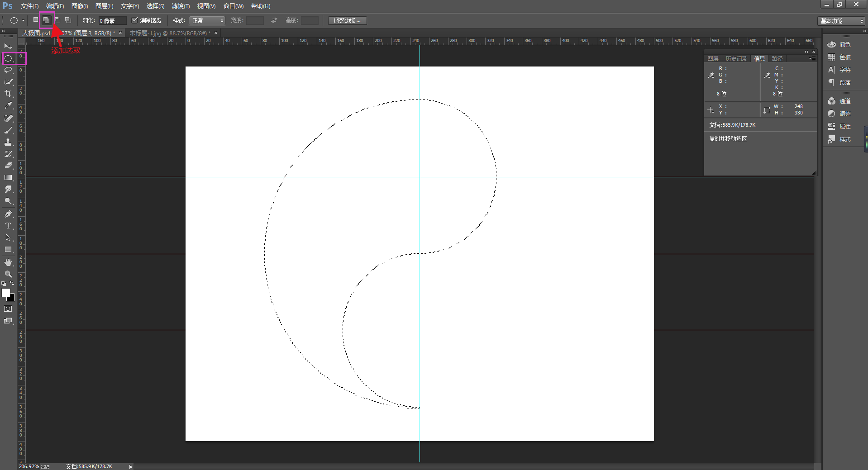Select the Dodge tool
868x470 pixels.
(x=8, y=201)
